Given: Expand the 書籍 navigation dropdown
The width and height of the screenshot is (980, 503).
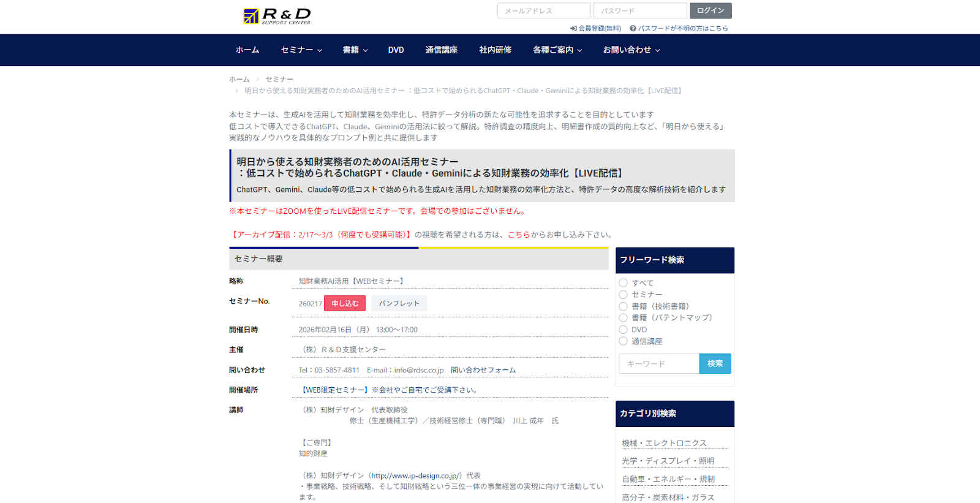Looking at the screenshot, I should [355, 50].
